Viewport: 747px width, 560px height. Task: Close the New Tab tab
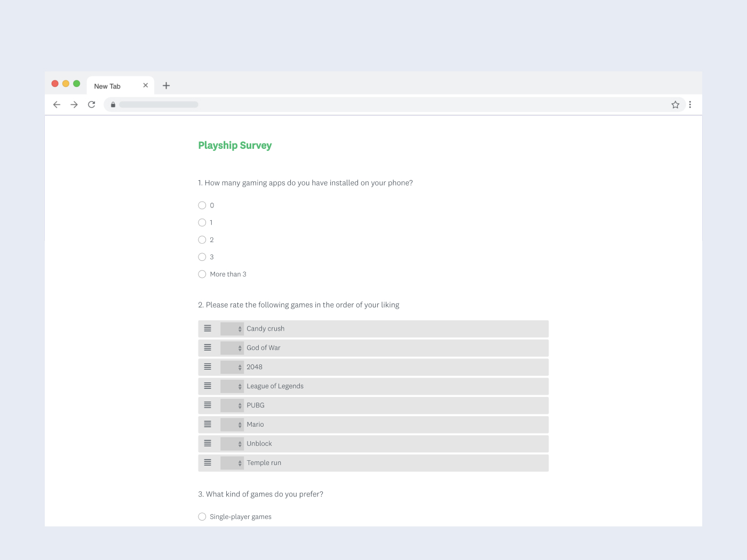(145, 85)
